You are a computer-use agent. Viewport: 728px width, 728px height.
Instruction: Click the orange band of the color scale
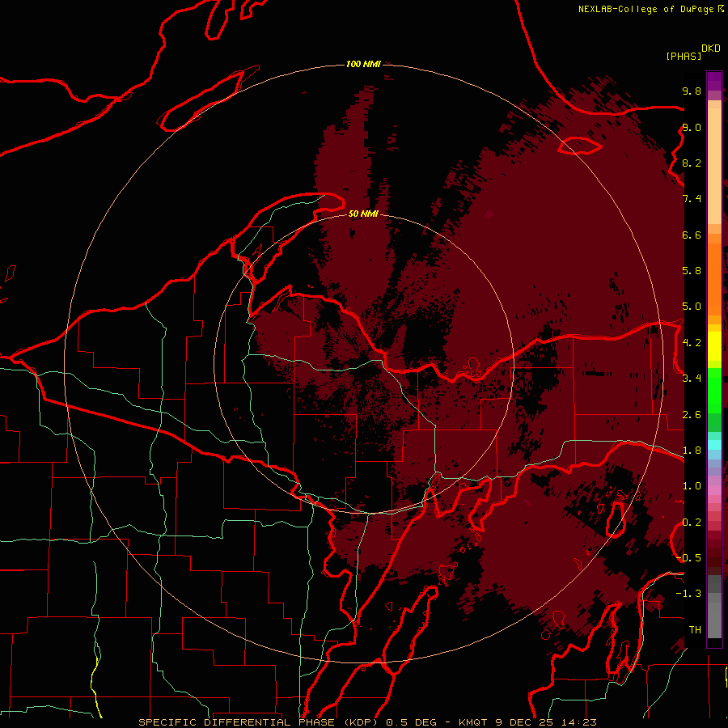coord(714,279)
